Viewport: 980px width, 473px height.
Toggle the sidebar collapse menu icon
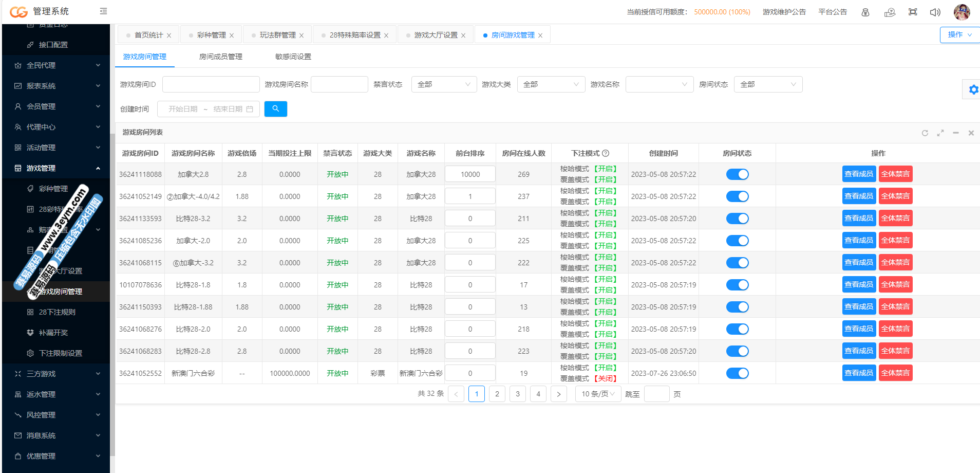point(103,11)
